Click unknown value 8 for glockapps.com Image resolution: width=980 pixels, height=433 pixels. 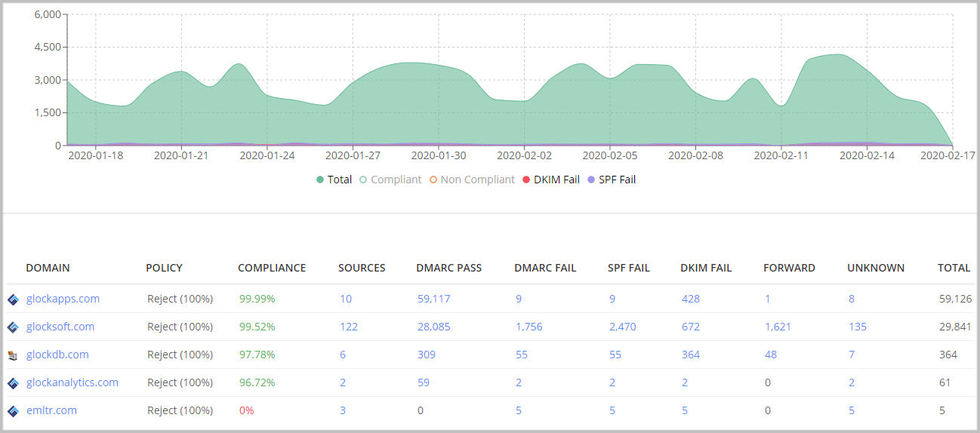pos(852,299)
